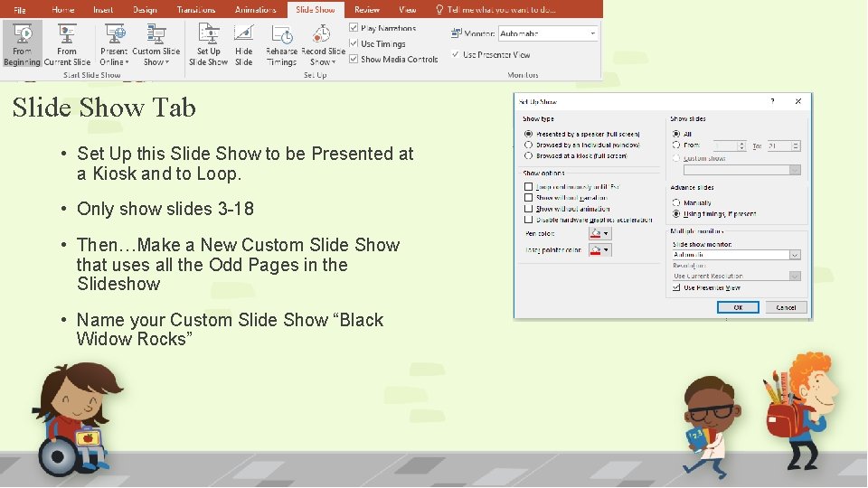The height and width of the screenshot is (488, 868).
Task: Select From slides radio button
Action: click(676, 145)
